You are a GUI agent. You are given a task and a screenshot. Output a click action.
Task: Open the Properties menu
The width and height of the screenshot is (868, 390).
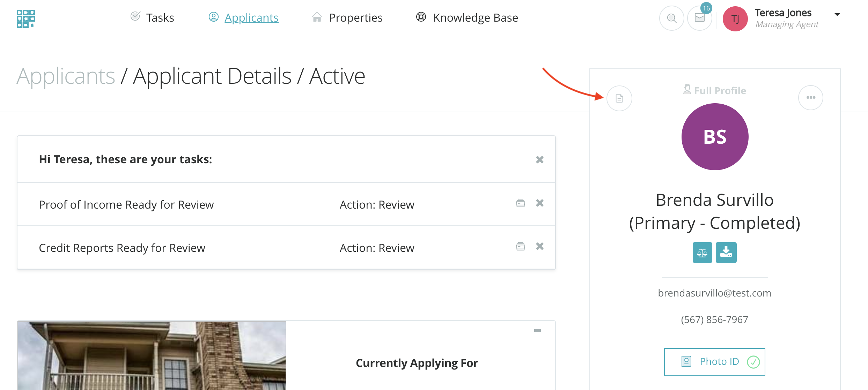[347, 18]
